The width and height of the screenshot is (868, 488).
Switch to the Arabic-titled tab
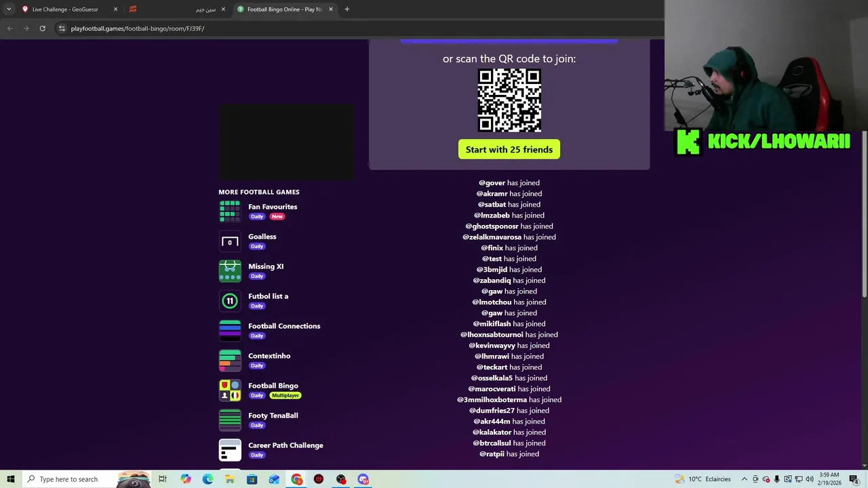[178, 9]
